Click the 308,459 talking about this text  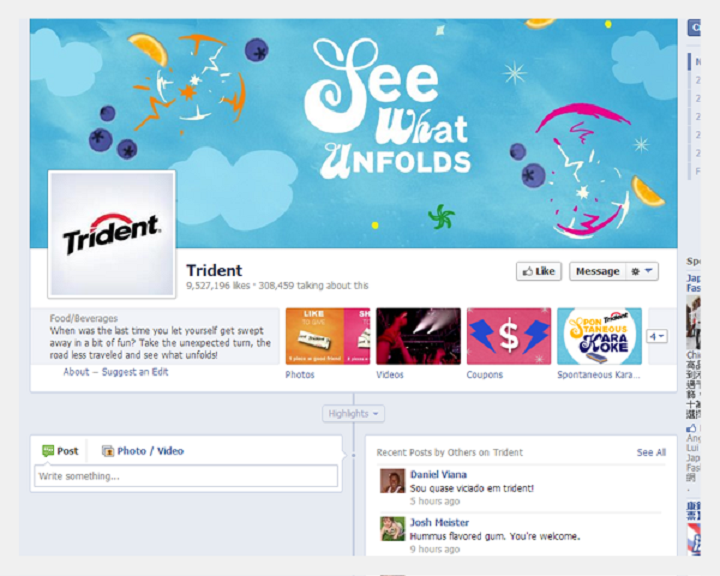pyautogui.click(x=313, y=286)
